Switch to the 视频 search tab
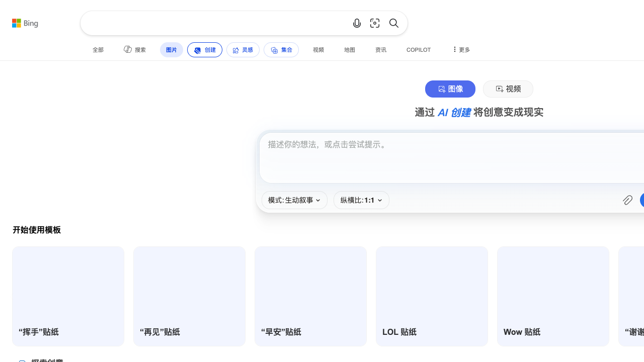This screenshot has width=644, height=362. pyautogui.click(x=318, y=50)
